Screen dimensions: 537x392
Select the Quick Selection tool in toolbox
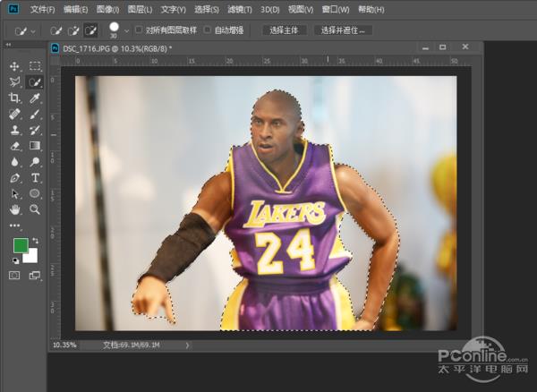[x=35, y=82]
